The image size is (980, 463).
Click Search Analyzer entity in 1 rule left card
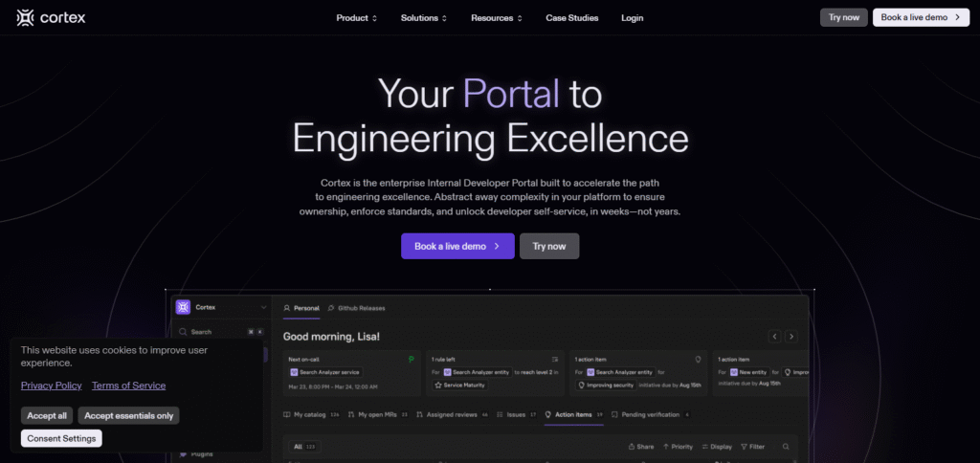(477, 372)
